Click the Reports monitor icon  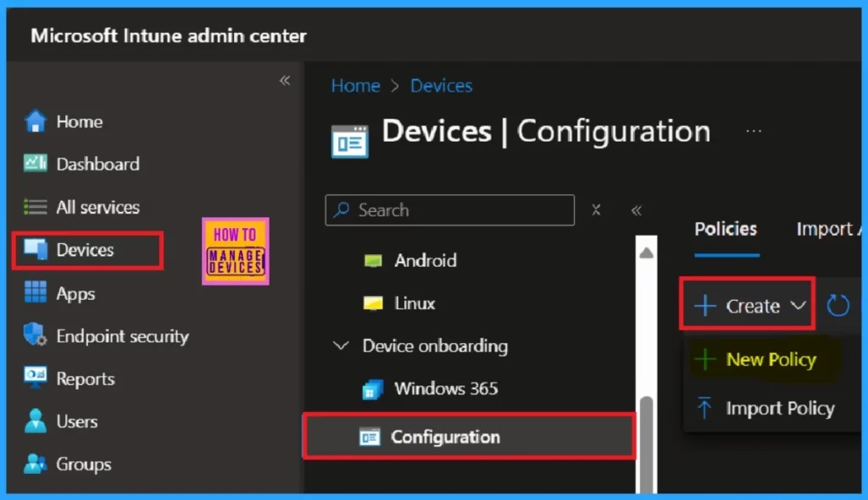tap(36, 377)
